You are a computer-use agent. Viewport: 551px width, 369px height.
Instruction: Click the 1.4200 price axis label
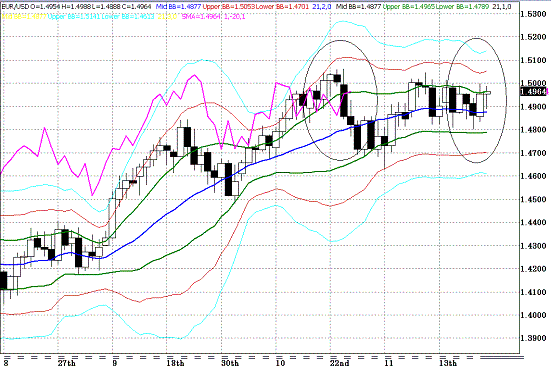click(x=534, y=269)
